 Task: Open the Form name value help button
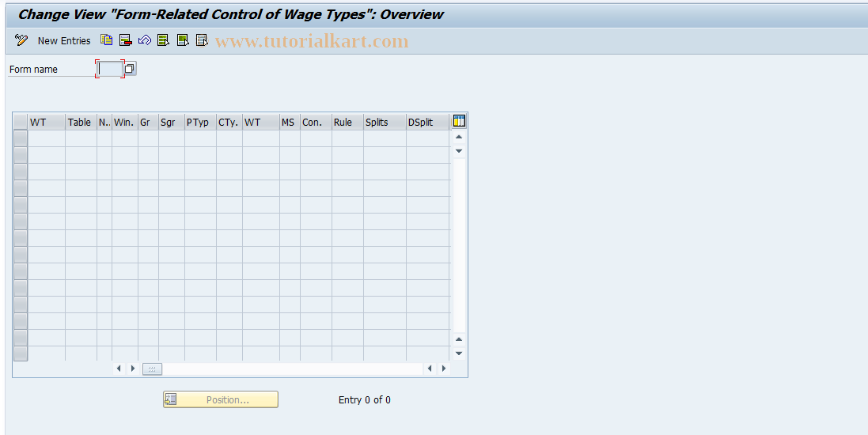point(130,69)
